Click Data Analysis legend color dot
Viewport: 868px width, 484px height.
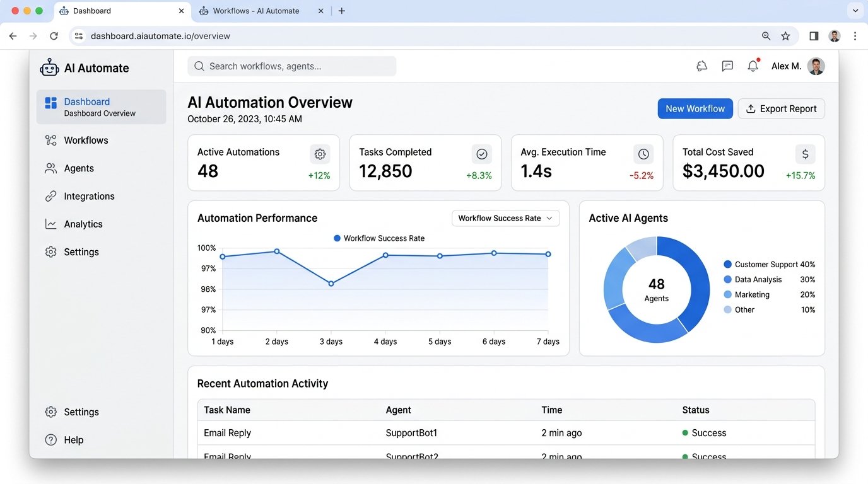(728, 280)
